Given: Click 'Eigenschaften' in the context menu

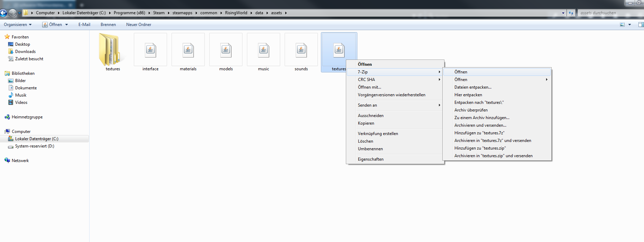Looking at the screenshot, I should coord(370,159).
